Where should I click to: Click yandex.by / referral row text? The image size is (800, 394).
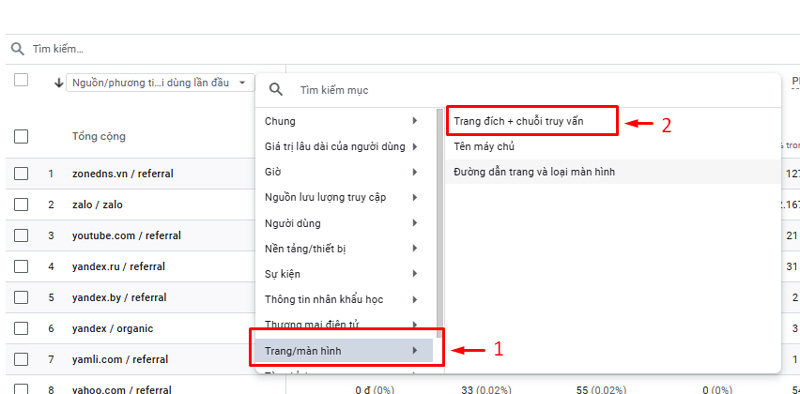point(119,298)
